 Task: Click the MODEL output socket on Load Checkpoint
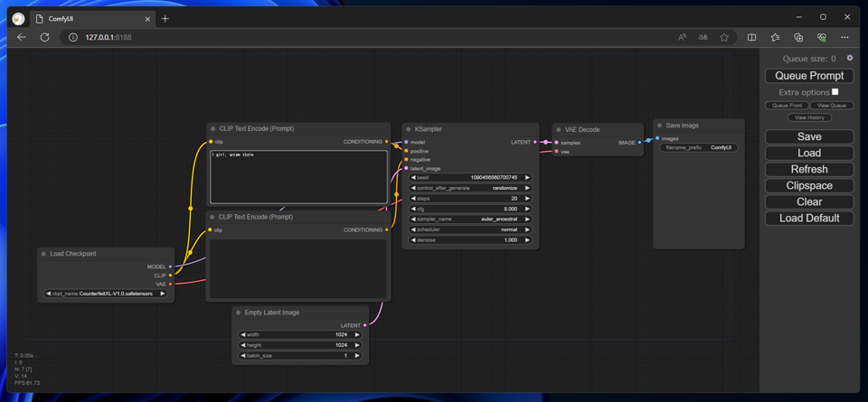(x=170, y=266)
